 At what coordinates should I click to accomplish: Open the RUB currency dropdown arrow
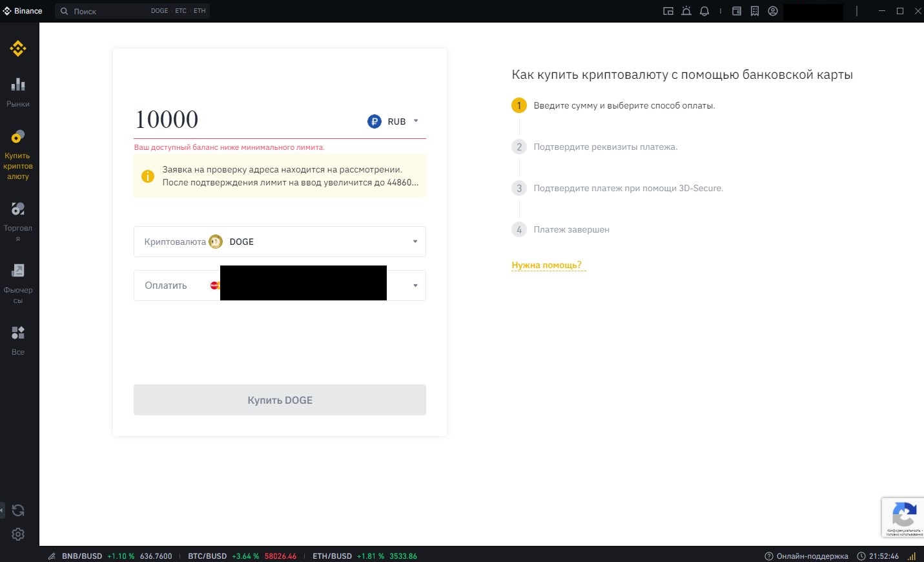click(416, 121)
